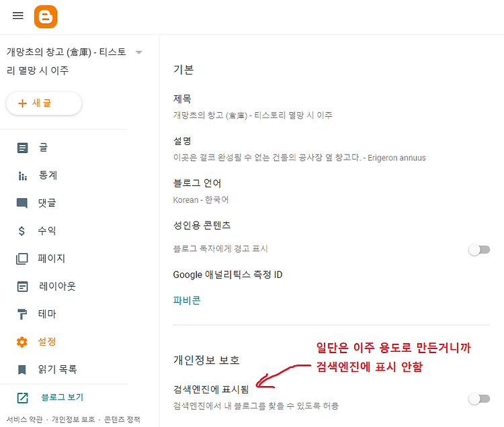The image size is (504, 427).
Task: Click the layout icon in sidebar
Action: pyautogui.click(x=22, y=287)
